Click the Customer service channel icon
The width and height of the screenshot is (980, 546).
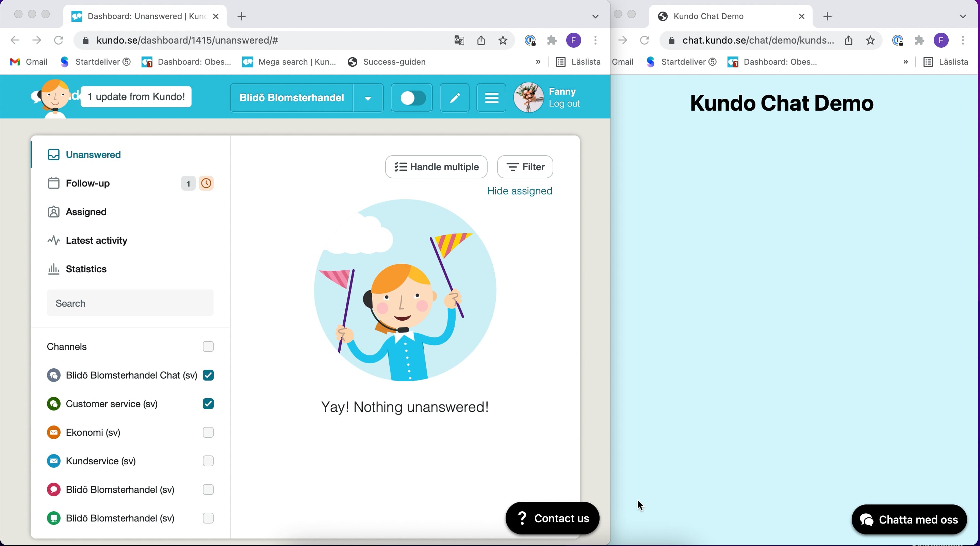point(54,404)
